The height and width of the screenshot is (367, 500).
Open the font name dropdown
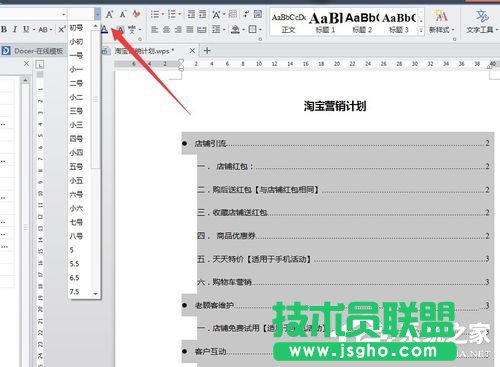click(63, 14)
